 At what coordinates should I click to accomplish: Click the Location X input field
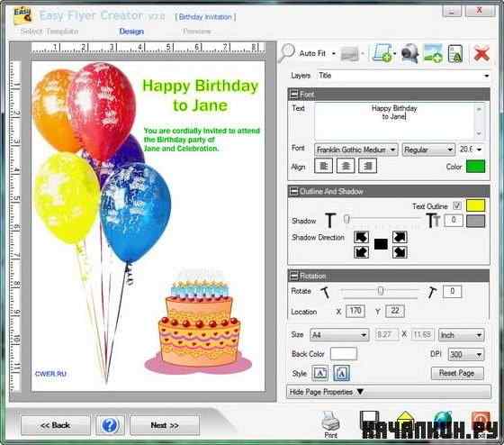(355, 311)
